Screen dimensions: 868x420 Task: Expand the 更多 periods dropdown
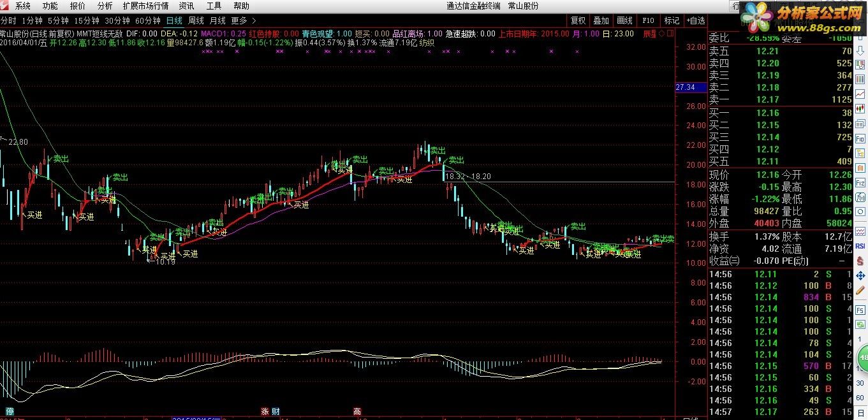[x=243, y=20]
